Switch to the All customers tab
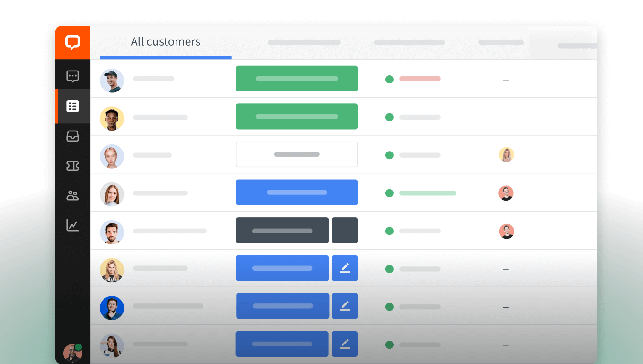Image resolution: width=643 pixels, height=364 pixels. point(166,42)
